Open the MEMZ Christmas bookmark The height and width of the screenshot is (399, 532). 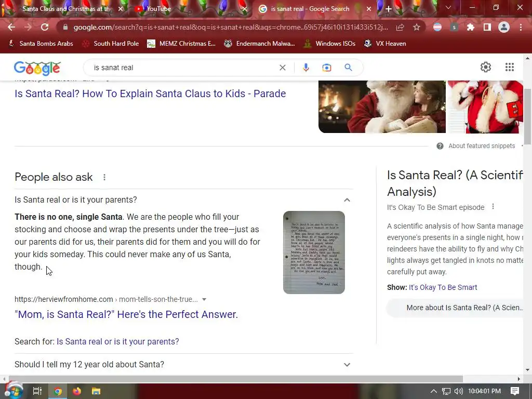[x=181, y=44]
